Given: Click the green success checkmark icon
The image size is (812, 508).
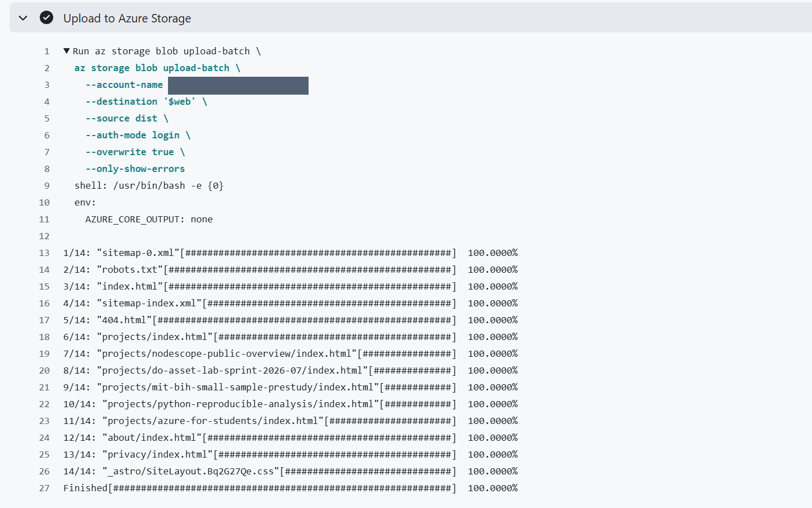Looking at the screenshot, I should point(46,18).
